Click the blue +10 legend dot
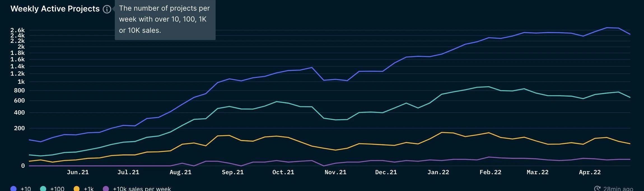The width and height of the screenshot is (644, 191). [13, 189]
